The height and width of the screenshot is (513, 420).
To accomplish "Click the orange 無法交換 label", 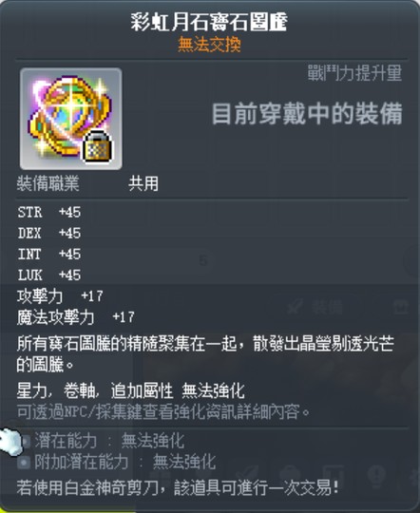I will pos(209,45).
